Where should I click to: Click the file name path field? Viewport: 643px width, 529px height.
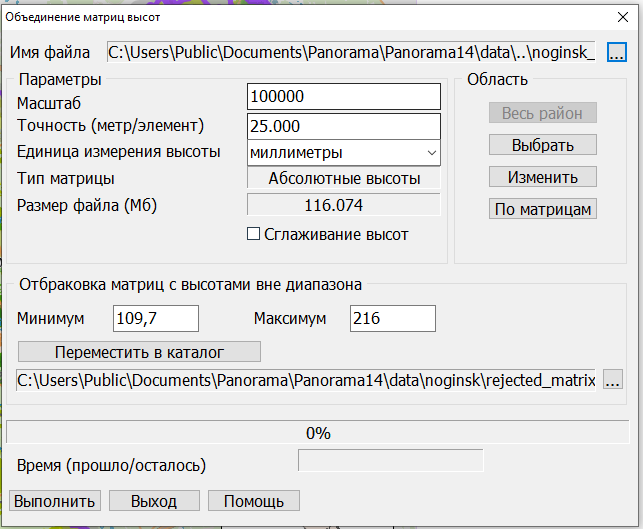click(x=351, y=52)
